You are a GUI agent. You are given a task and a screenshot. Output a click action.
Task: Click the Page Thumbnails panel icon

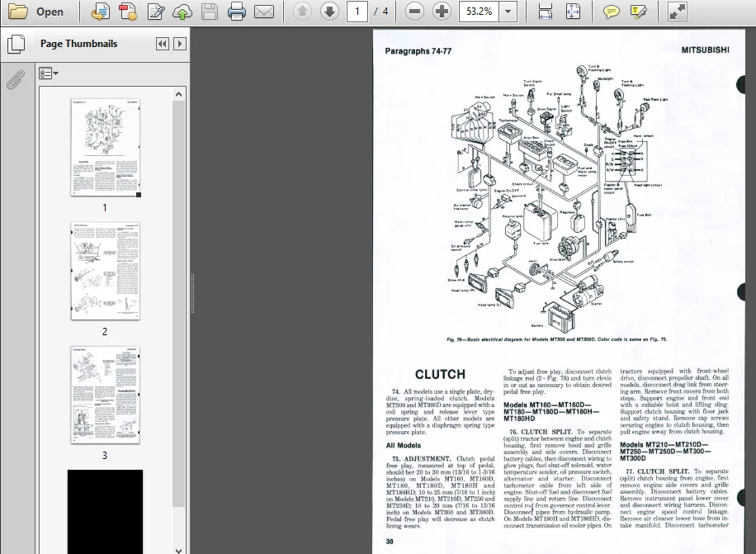click(x=17, y=44)
